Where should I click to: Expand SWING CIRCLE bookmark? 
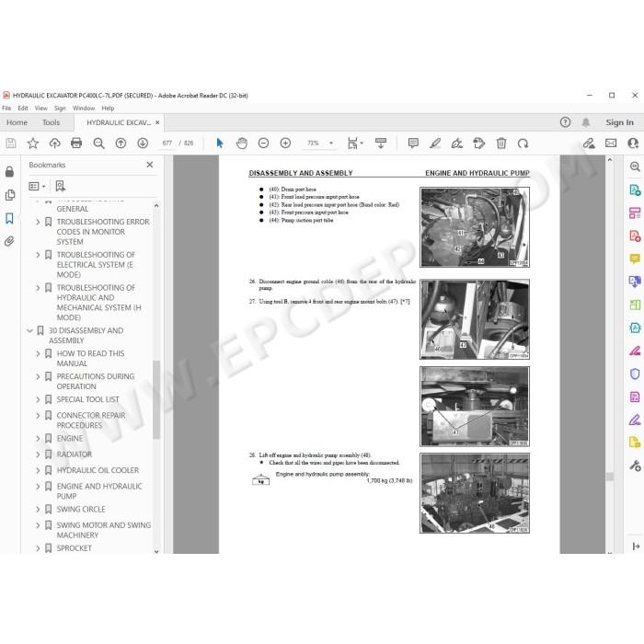[x=38, y=510]
